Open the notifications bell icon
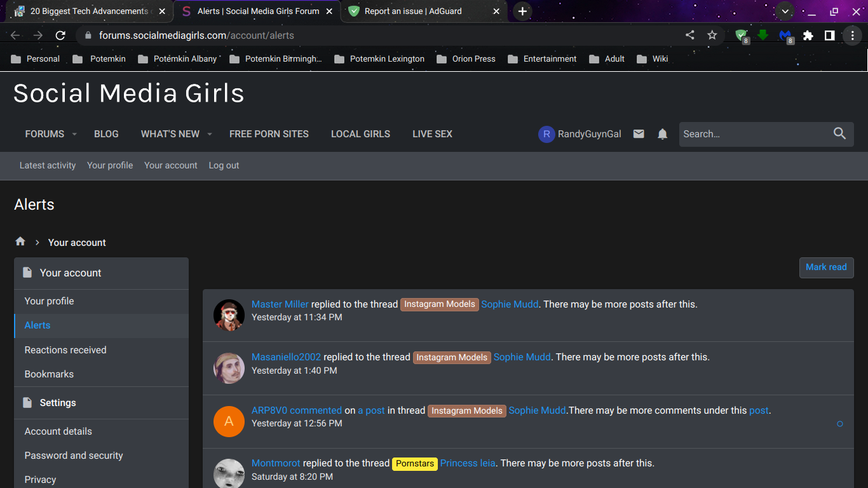 (662, 134)
